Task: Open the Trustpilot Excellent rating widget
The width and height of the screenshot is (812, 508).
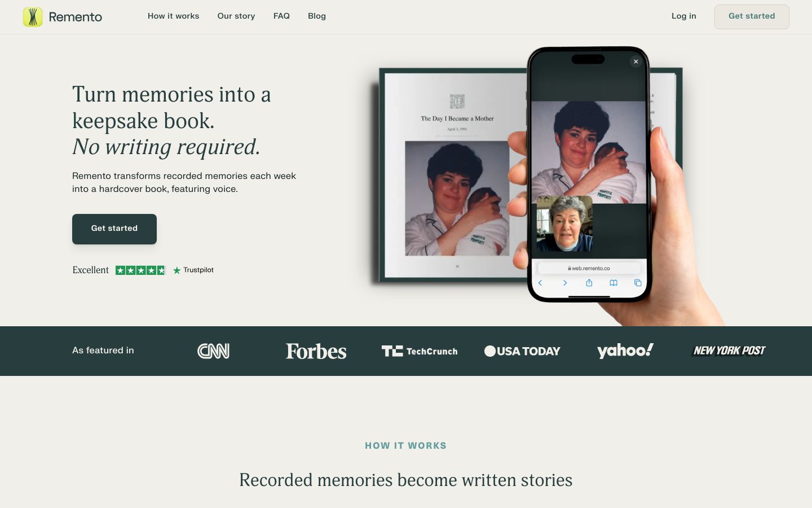Action: coord(143,270)
